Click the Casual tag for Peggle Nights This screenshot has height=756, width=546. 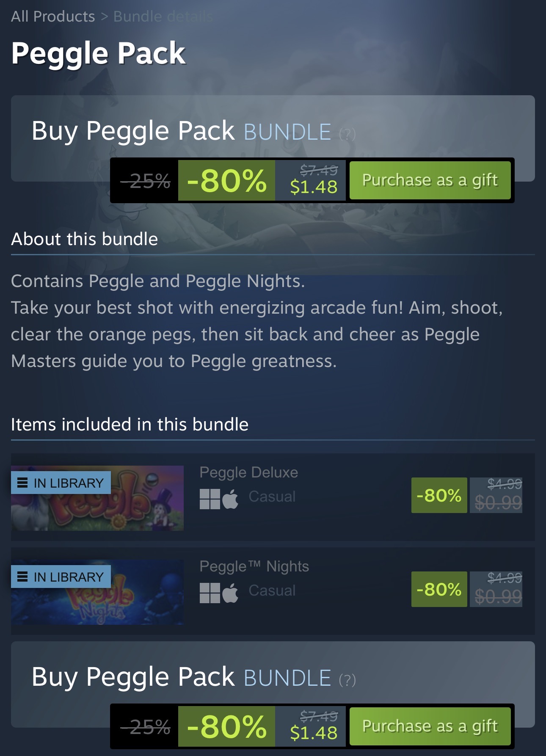point(272,590)
